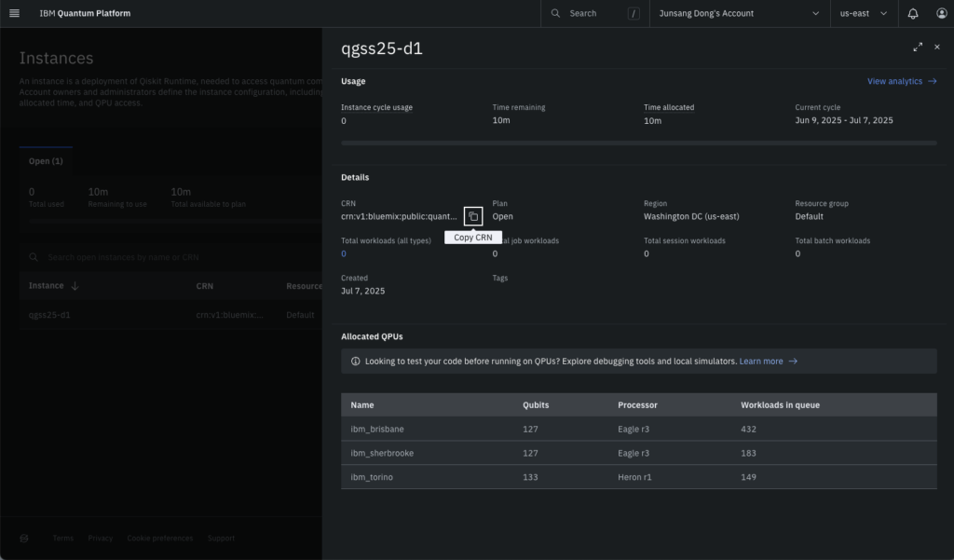This screenshot has width=954, height=560.
Task: Click the search icon in instances filter
Action: pos(34,257)
